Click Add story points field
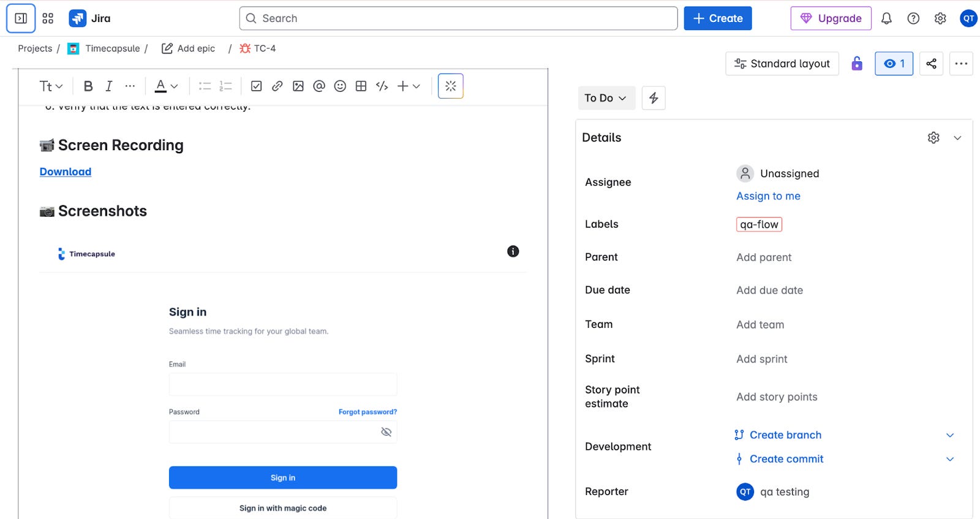The height and width of the screenshot is (519, 980). click(x=777, y=397)
